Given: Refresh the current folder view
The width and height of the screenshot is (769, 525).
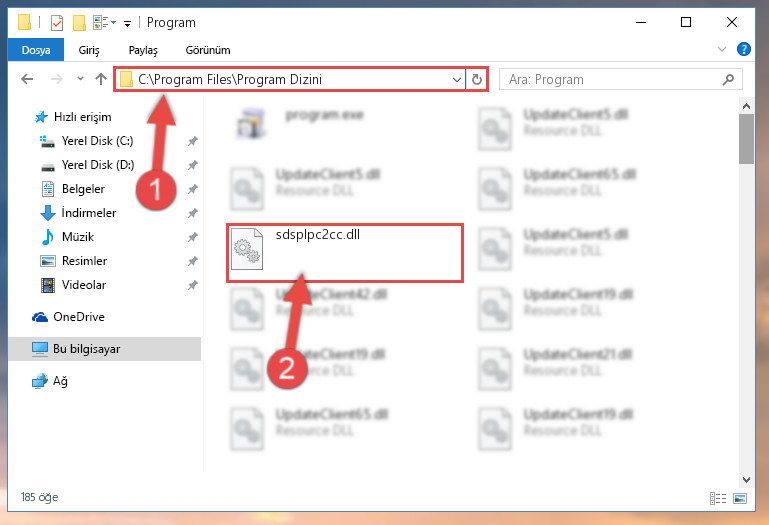Looking at the screenshot, I should (477, 79).
